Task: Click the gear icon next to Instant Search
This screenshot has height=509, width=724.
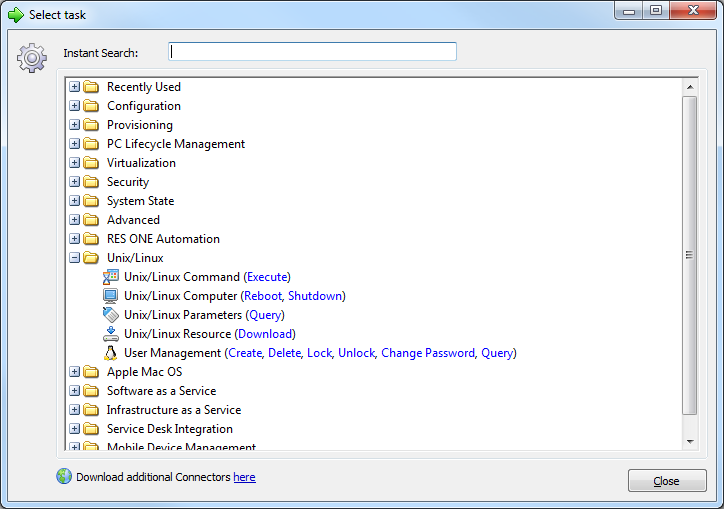Action: pos(32,59)
